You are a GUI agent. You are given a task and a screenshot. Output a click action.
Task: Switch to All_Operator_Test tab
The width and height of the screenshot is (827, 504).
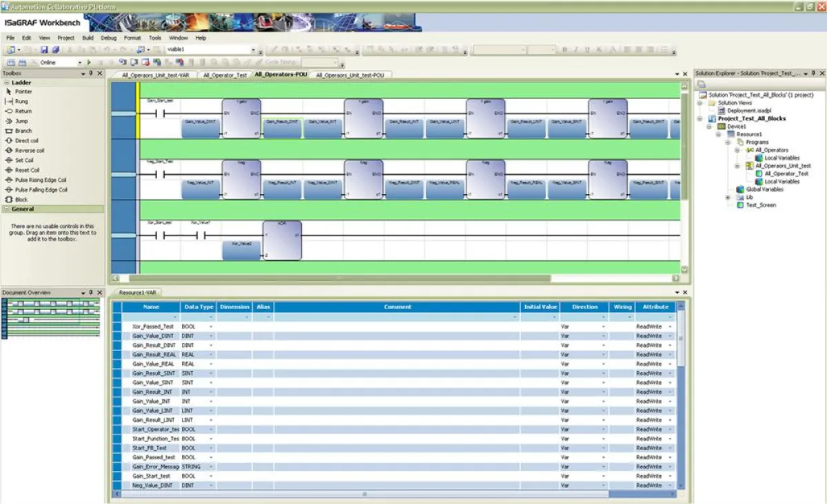pyautogui.click(x=225, y=75)
